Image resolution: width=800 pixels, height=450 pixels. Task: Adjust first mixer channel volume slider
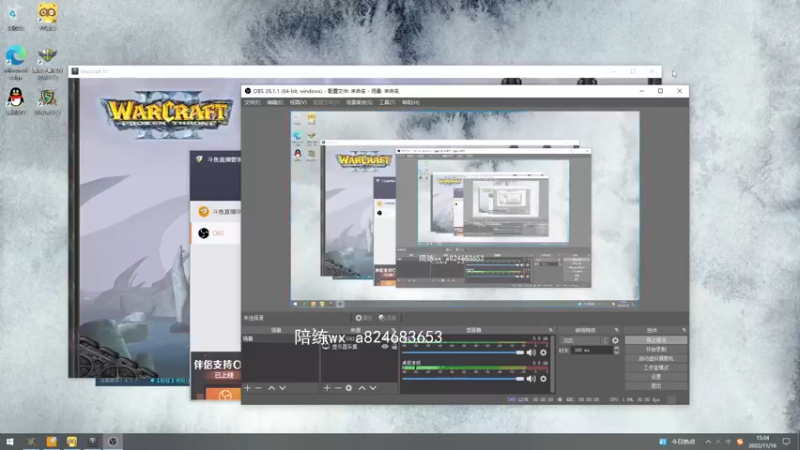coord(463,353)
